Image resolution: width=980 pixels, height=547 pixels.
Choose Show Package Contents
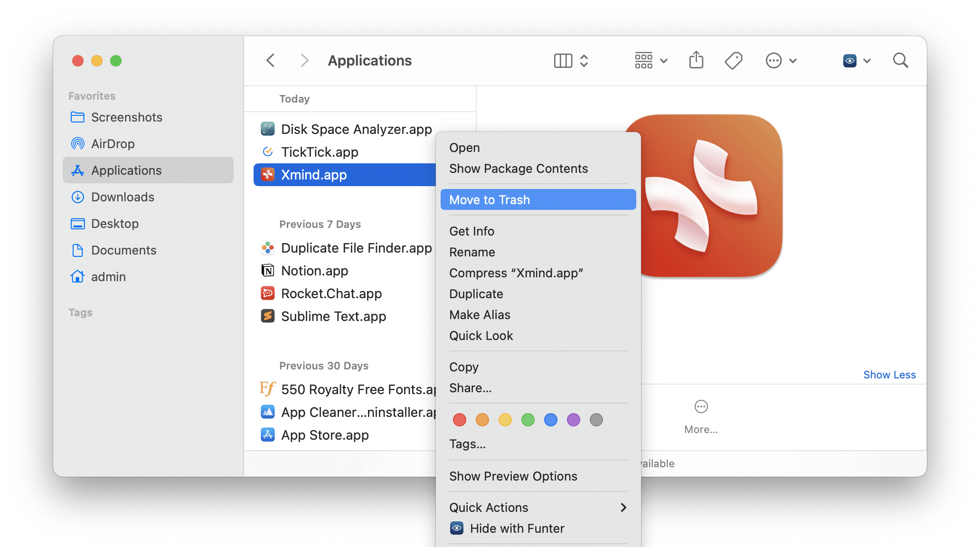click(538, 169)
